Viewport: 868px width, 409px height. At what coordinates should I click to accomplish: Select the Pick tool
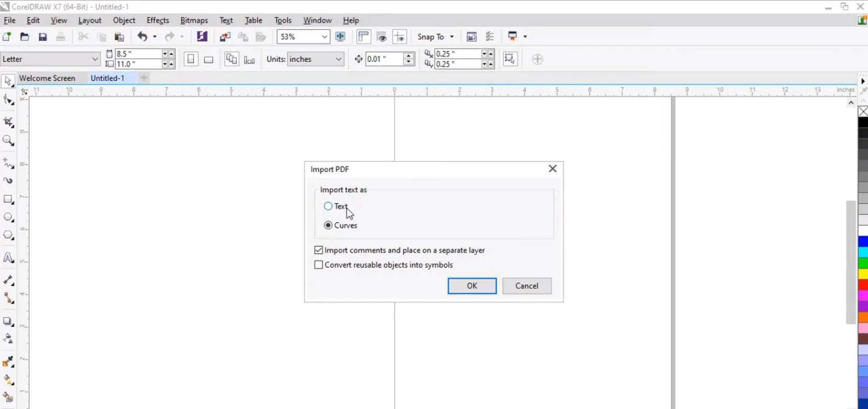(x=8, y=82)
